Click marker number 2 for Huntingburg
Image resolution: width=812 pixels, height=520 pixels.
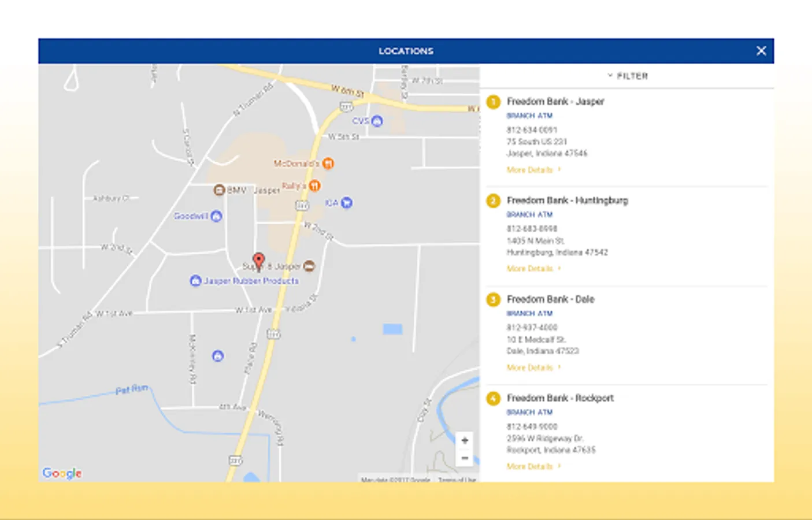point(493,200)
